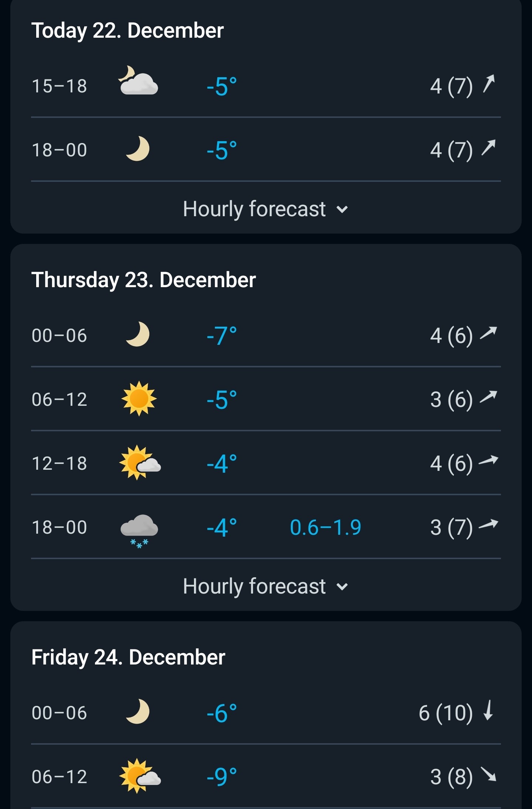Image resolution: width=532 pixels, height=809 pixels.
Task: Tap the partly cloudy night icon for 15–18
Action: click(x=138, y=81)
